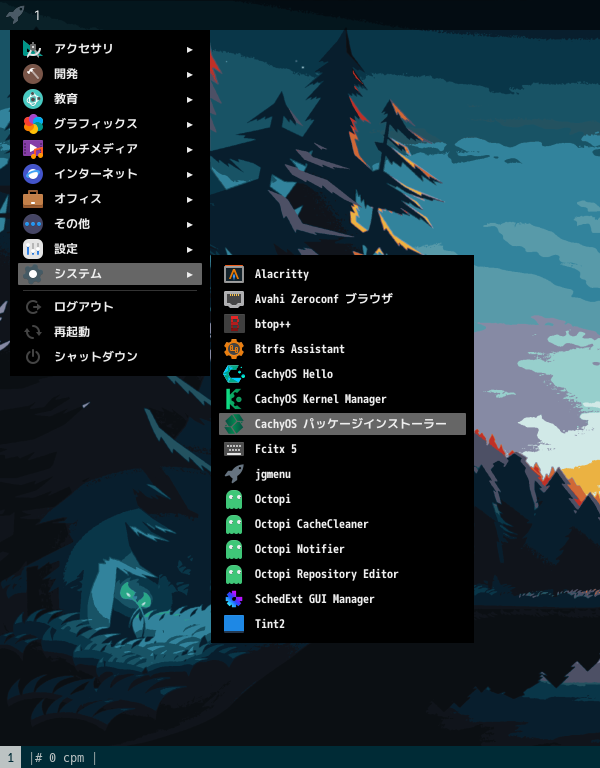Image resolution: width=600 pixels, height=768 pixels.
Task: Click the logout arrow icon
Action: [x=33, y=307]
